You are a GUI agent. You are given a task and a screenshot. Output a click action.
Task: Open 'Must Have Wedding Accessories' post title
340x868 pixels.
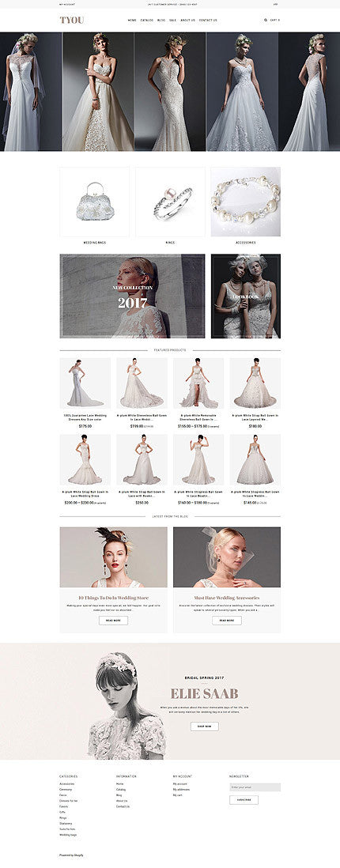coord(227,598)
